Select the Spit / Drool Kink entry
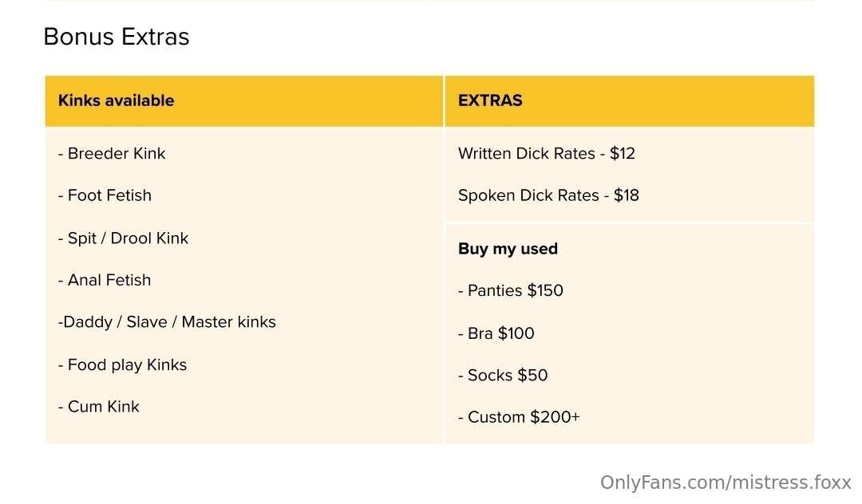 coord(124,238)
